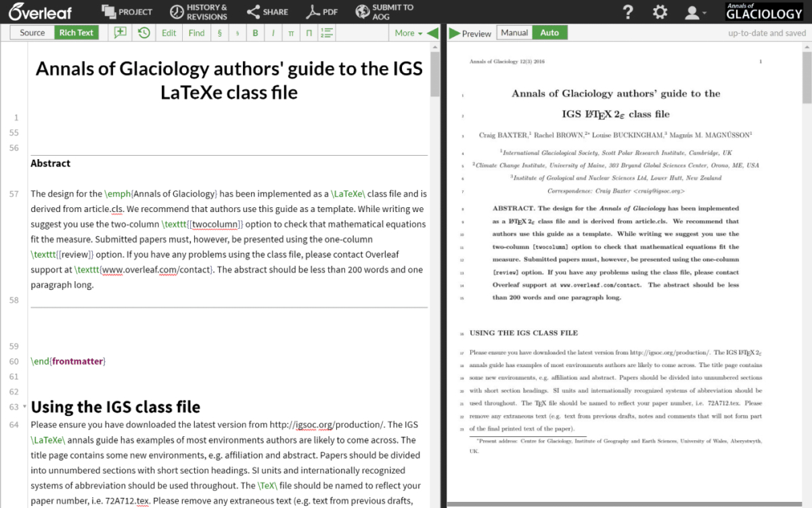Expand the More dropdown in editor toolbar
The width and height of the screenshot is (812, 508).
coord(408,33)
